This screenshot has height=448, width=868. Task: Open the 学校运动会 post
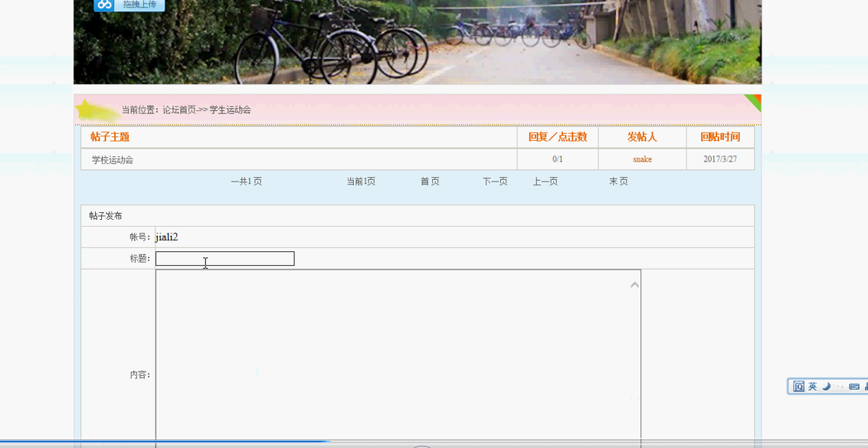point(113,160)
